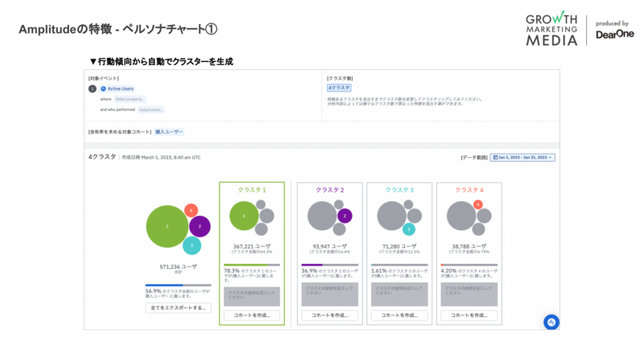Click the Growth Marketing Media logo
Screen dimensions: 644x338
click(551, 28)
